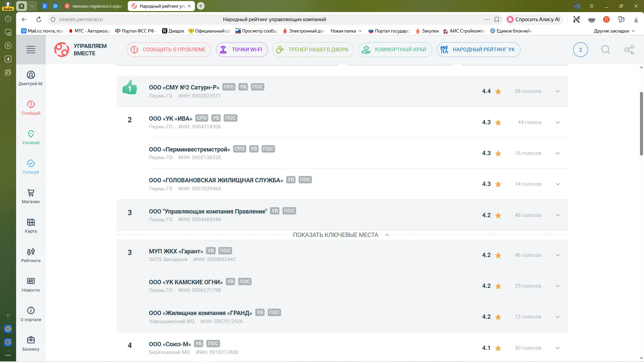Open Другие закладки bookmarks dropdown

tap(614, 31)
